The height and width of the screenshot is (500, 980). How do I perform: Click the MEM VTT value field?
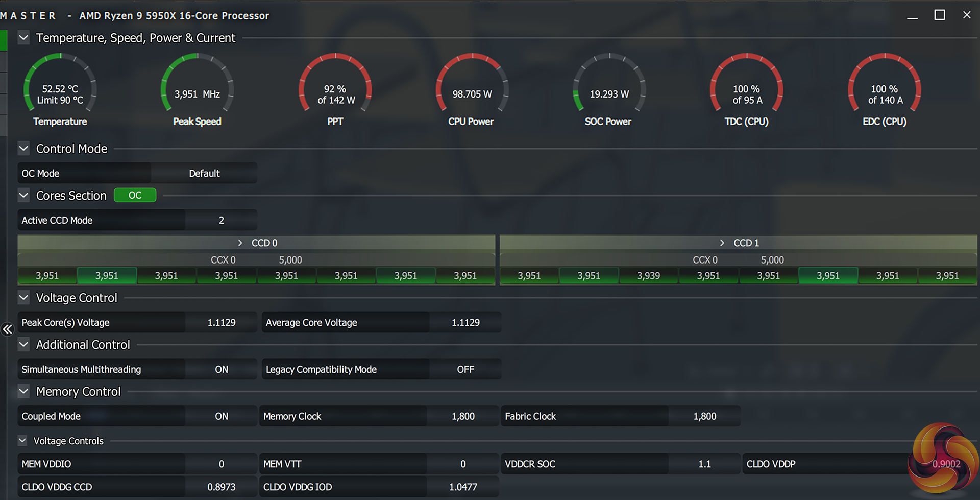[463, 464]
